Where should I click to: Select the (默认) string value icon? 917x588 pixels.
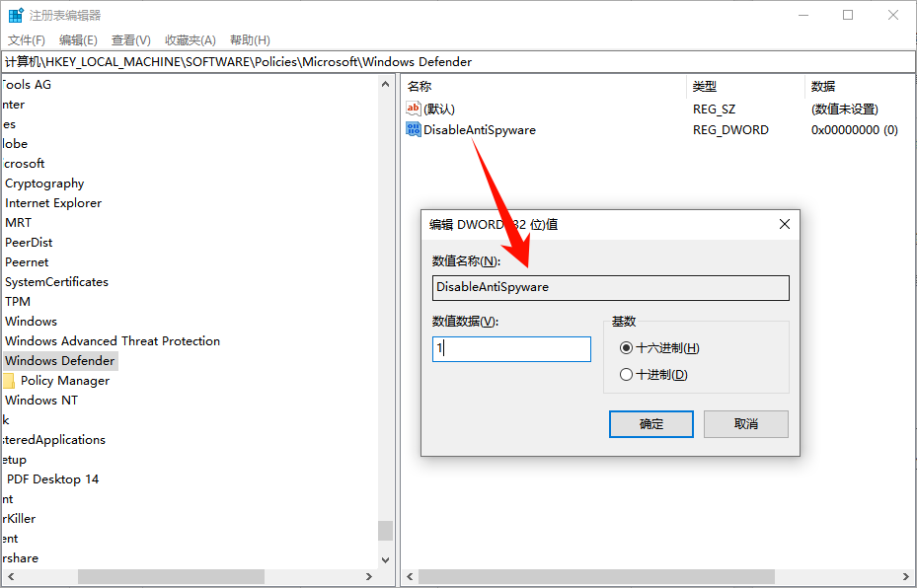coord(414,109)
